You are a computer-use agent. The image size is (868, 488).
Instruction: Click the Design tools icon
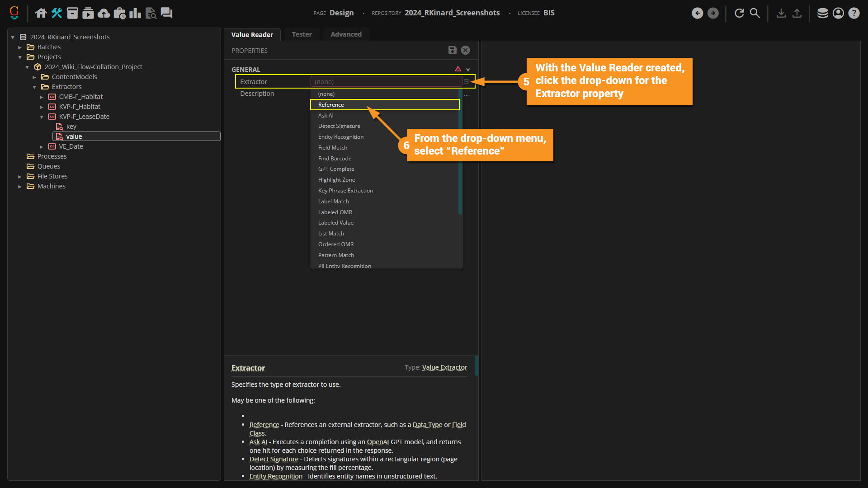pyautogui.click(x=57, y=13)
